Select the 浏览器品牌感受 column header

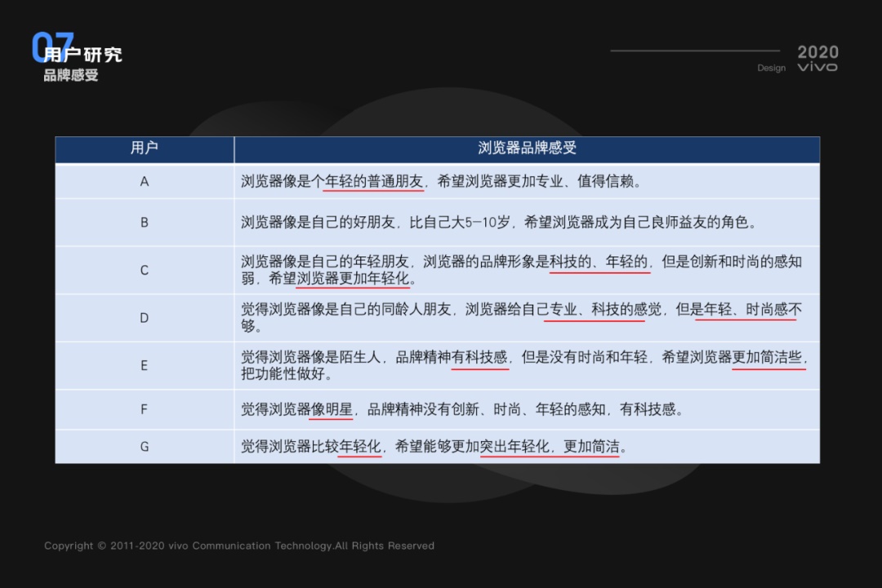pyautogui.click(x=526, y=149)
